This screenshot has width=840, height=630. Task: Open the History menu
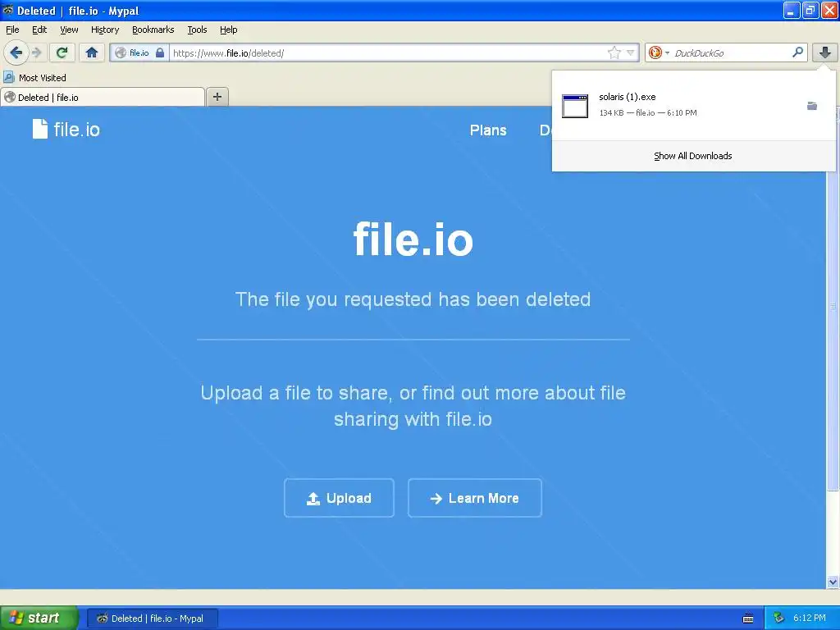point(105,30)
